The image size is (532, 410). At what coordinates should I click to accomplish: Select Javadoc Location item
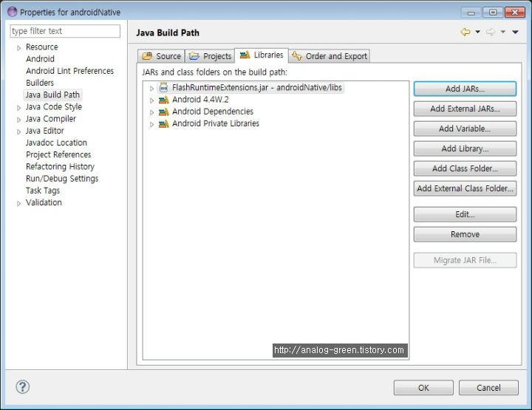click(56, 143)
